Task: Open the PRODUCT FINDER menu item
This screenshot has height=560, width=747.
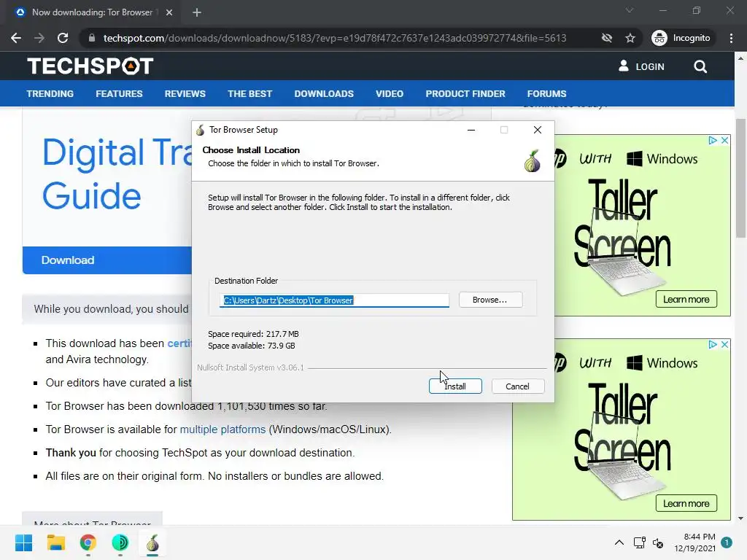Action: tap(465, 94)
